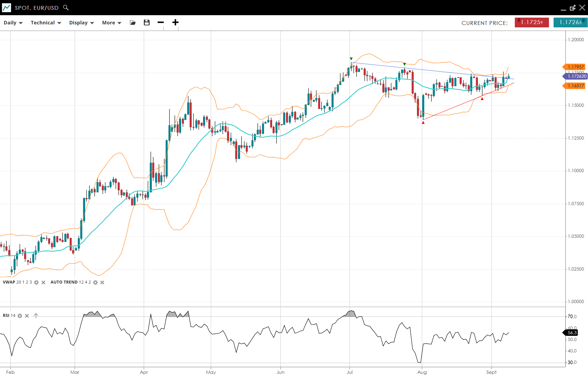The width and height of the screenshot is (588, 376).
Task: Zoom in using plus icon
Action: (x=175, y=23)
